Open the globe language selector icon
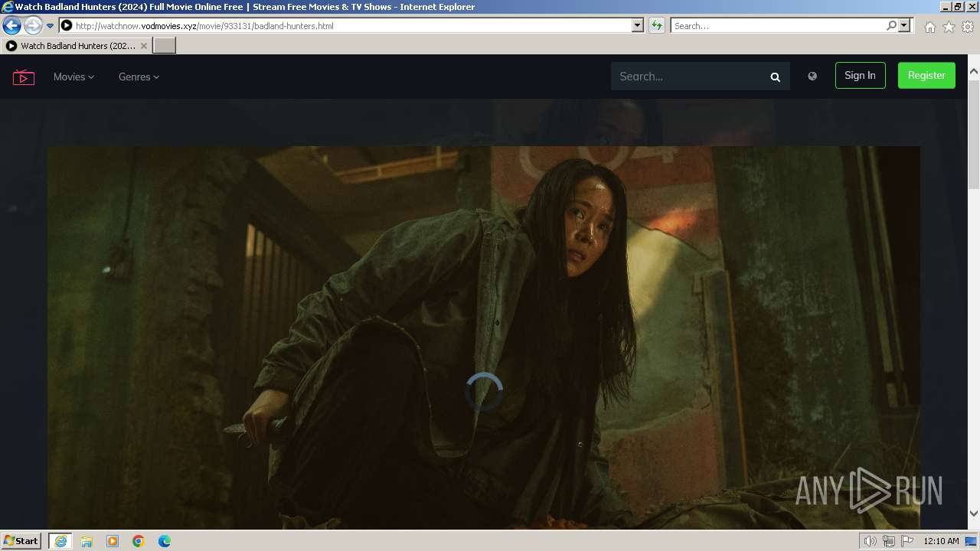This screenshot has width=980, height=551. click(x=812, y=76)
